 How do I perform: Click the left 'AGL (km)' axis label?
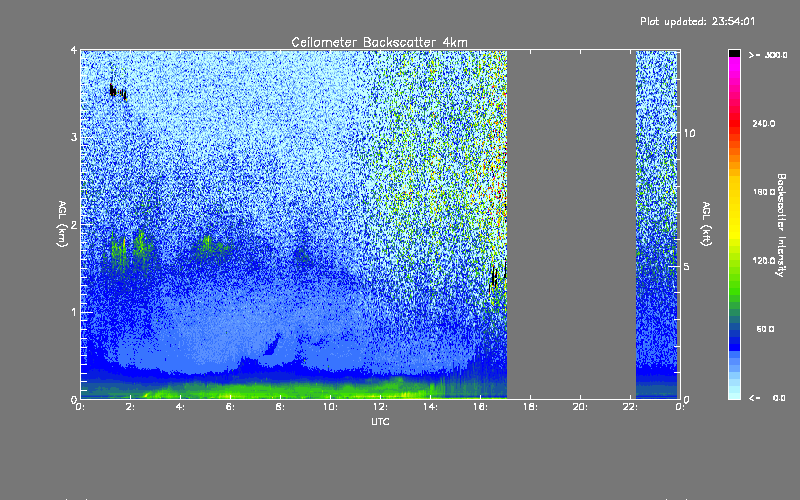pyautogui.click(x=62, y=224)
